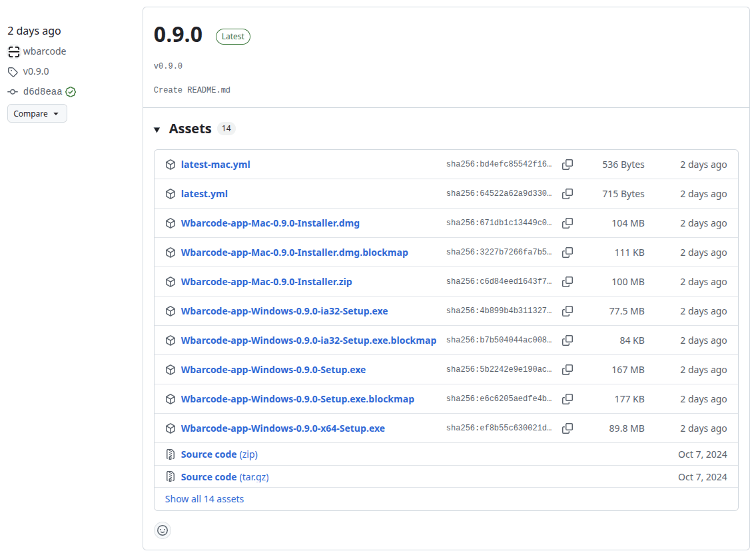Open the commit d6d8eaa

[41, 91]
